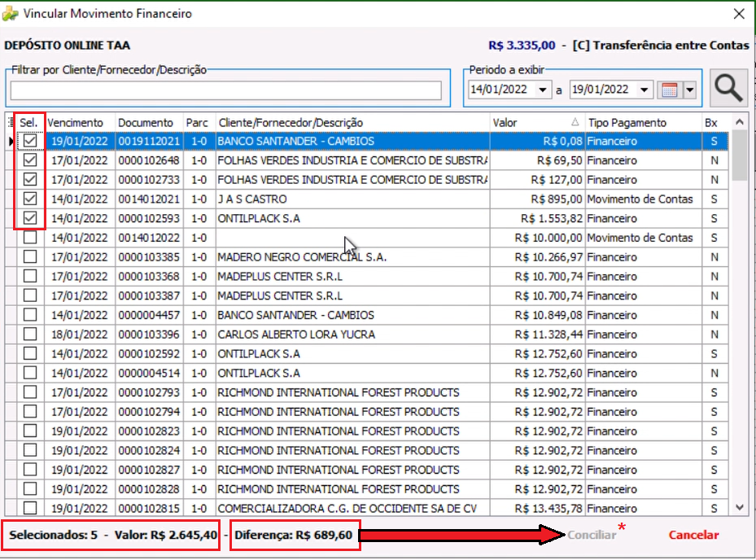The width and height of the screenshot is (756, 560).
Task: Check checkbox for document 0000004514
Action: coord(30,373)
